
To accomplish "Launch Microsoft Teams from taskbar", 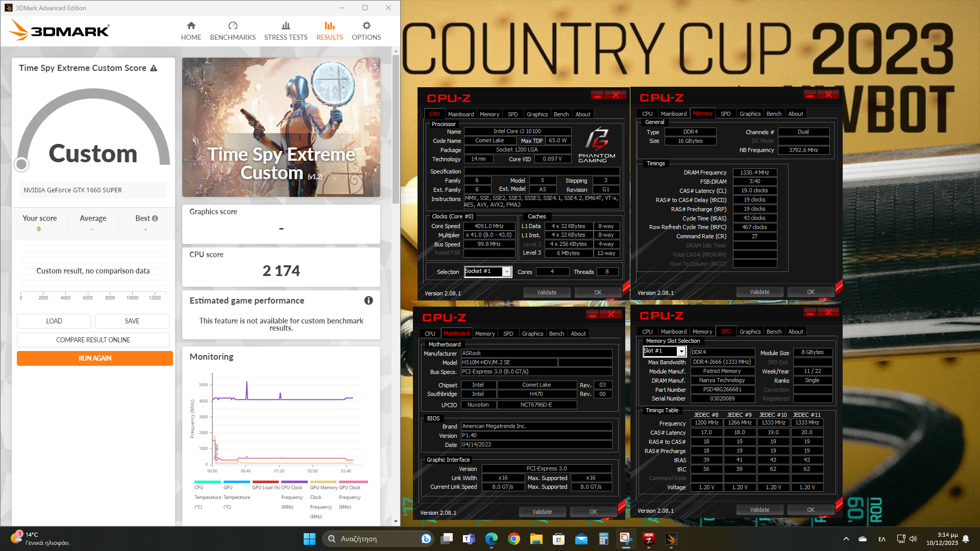I will [x=469, y=539].
